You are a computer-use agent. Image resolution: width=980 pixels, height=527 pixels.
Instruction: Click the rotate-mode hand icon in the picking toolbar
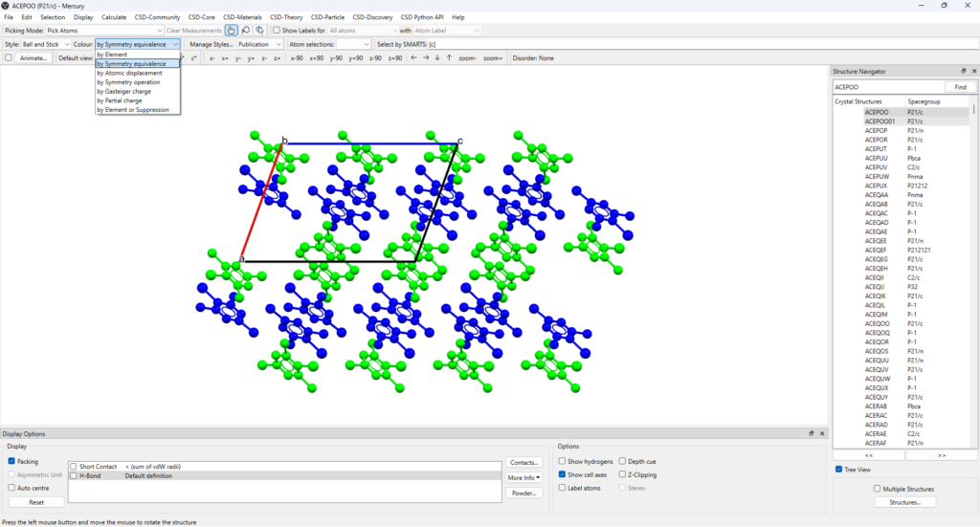[233, 31]
